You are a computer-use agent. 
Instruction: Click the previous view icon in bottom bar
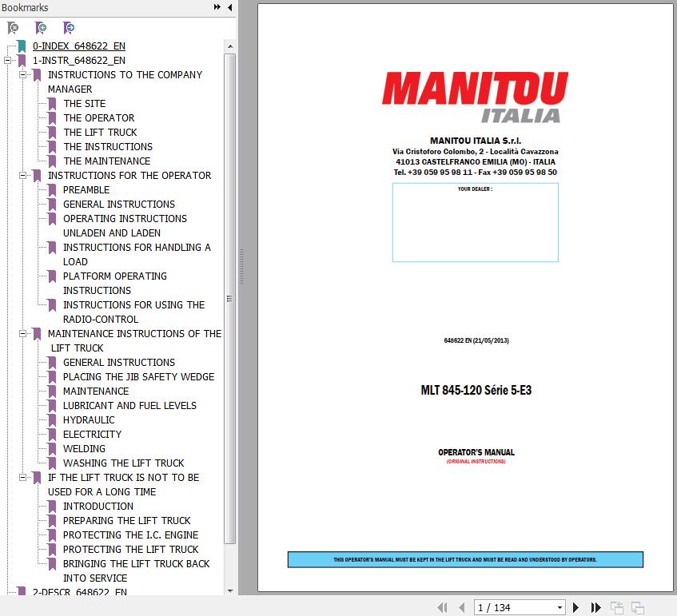(616, 608)
